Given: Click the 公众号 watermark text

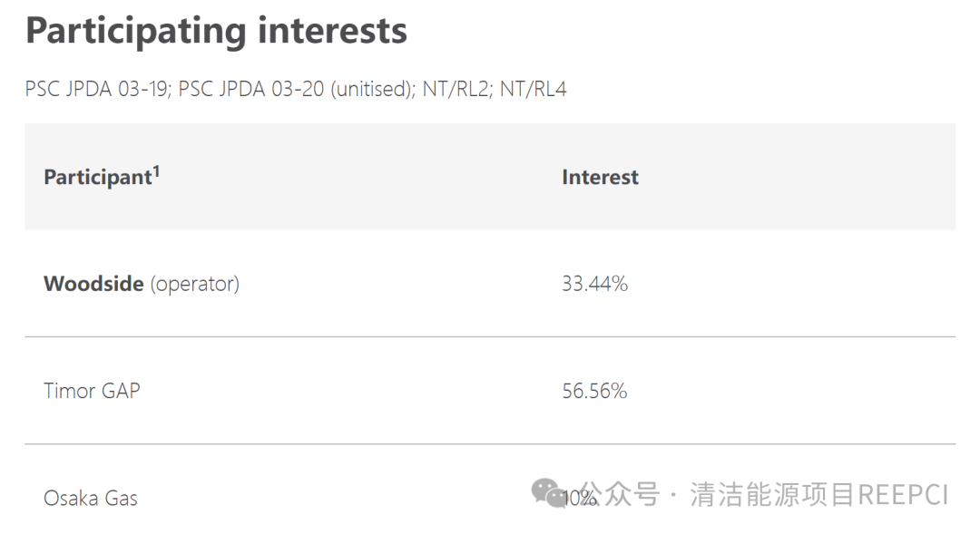Looking at the screenshot, I should tap(619, 495).
